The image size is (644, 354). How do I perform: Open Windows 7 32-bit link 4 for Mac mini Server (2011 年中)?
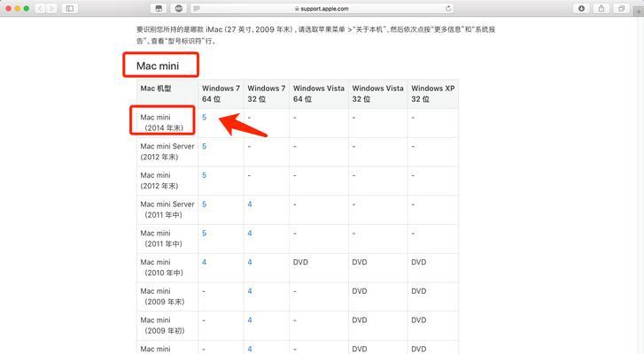250,204
